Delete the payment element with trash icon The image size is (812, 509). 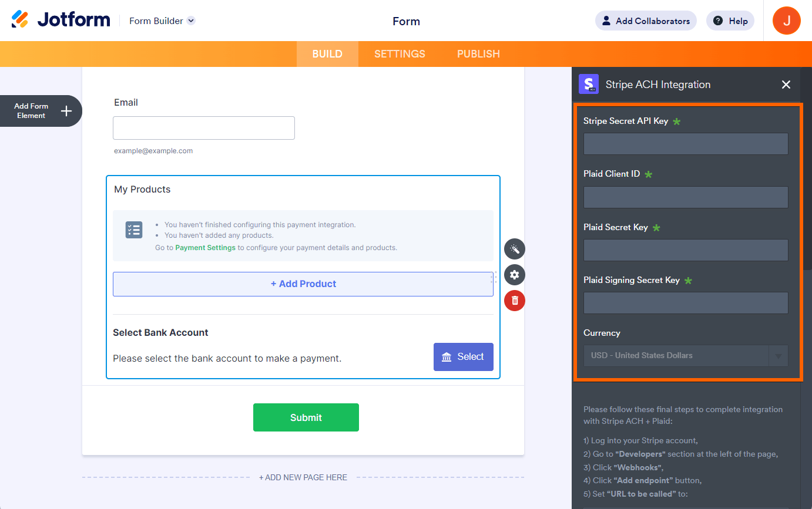[x=515, y=301]
